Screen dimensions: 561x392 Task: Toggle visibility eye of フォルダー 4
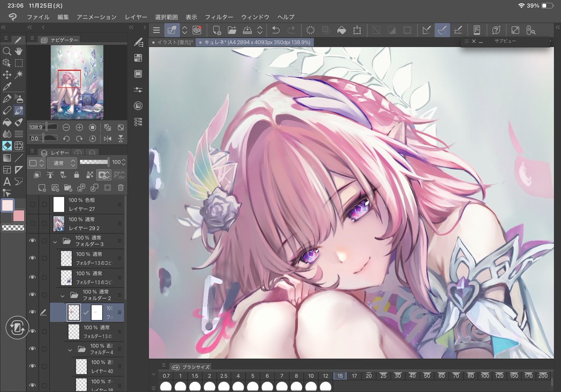pos(33,348)
